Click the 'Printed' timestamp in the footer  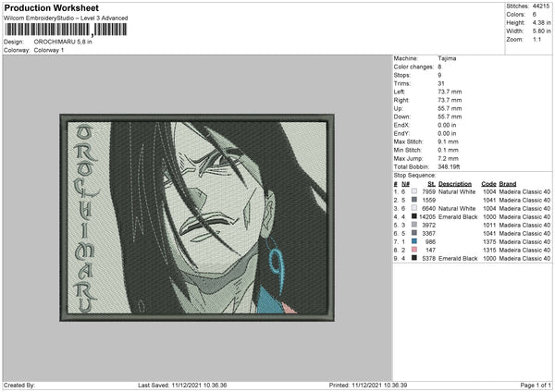(368, 386)
